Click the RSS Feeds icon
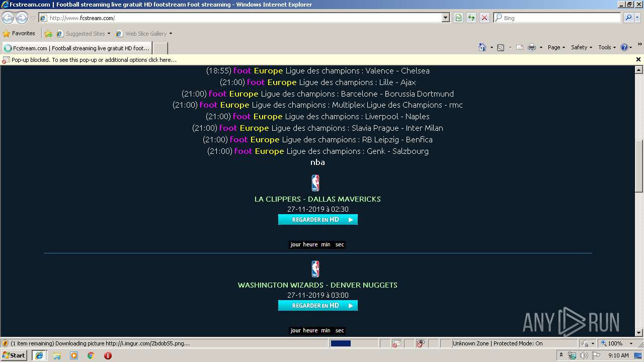 pos(501,47)
